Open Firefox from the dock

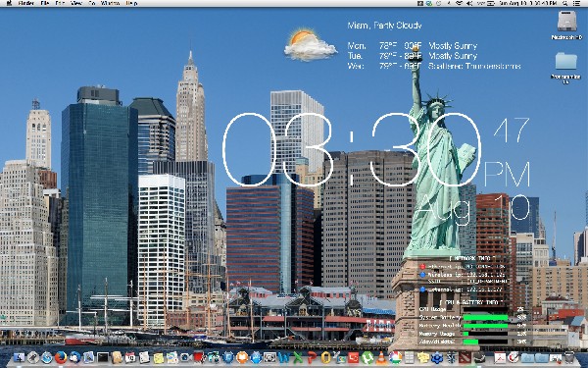[x=61, y=357]
